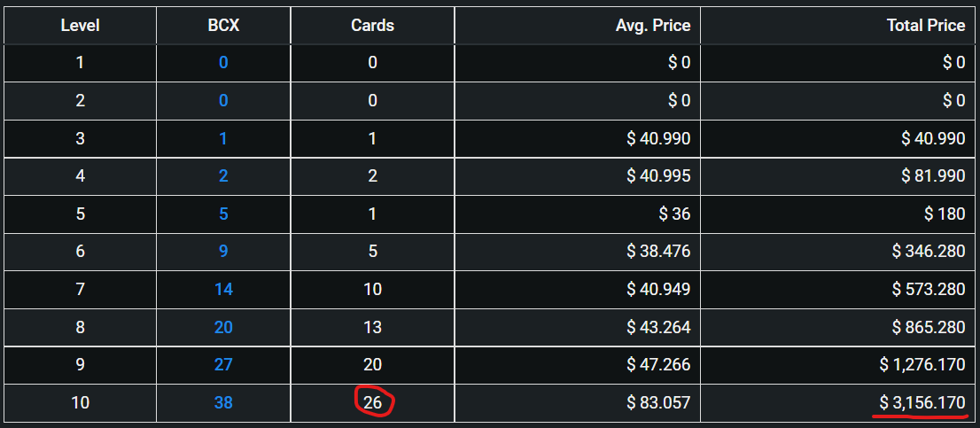Open the BCX zero link for level 1
980x428 pixels.
pyautogui.click(x=223, y=63)
